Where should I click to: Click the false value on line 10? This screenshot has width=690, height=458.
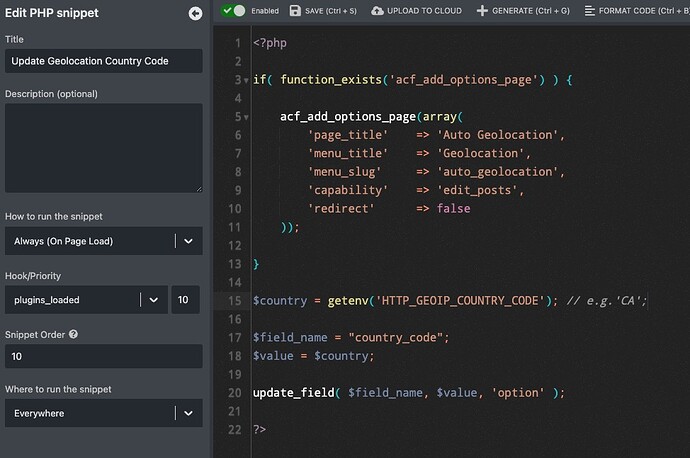(453, 208)
